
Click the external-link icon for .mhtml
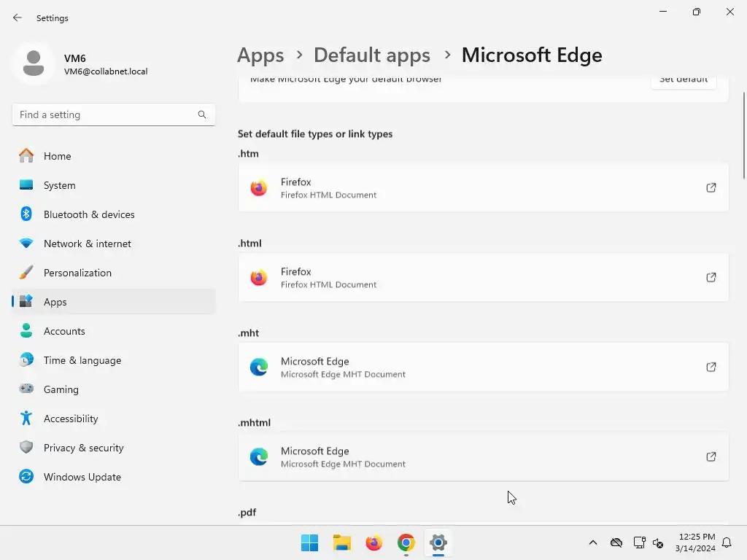[x=711, y=457]
